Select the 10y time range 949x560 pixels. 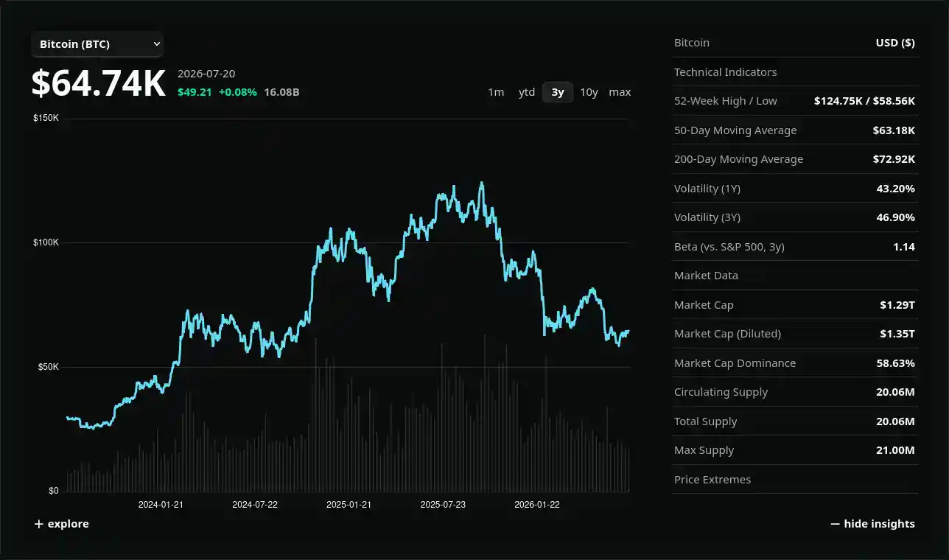(x=589, y=92)
